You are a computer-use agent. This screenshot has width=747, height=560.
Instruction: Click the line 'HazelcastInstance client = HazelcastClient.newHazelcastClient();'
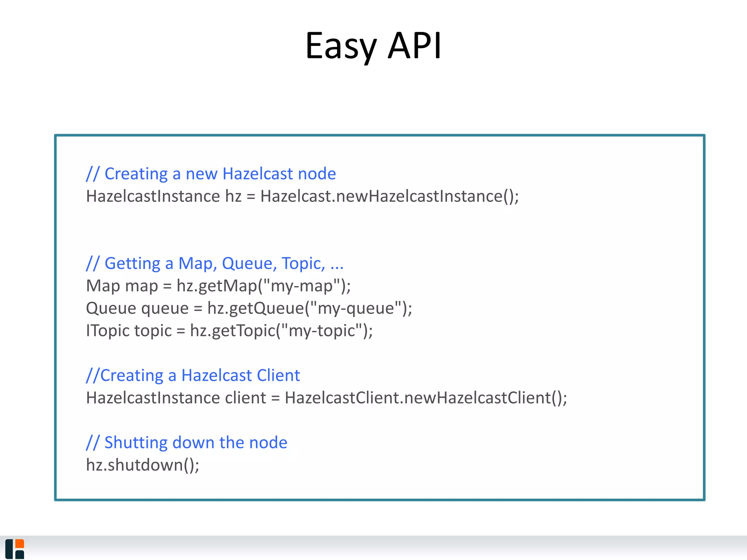point(326,398)
